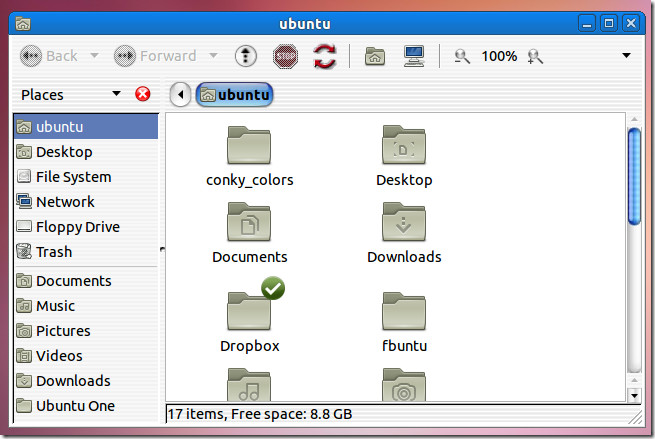
Task: Open the Documents bookmark in the sidebar
Action: (86, 281)
